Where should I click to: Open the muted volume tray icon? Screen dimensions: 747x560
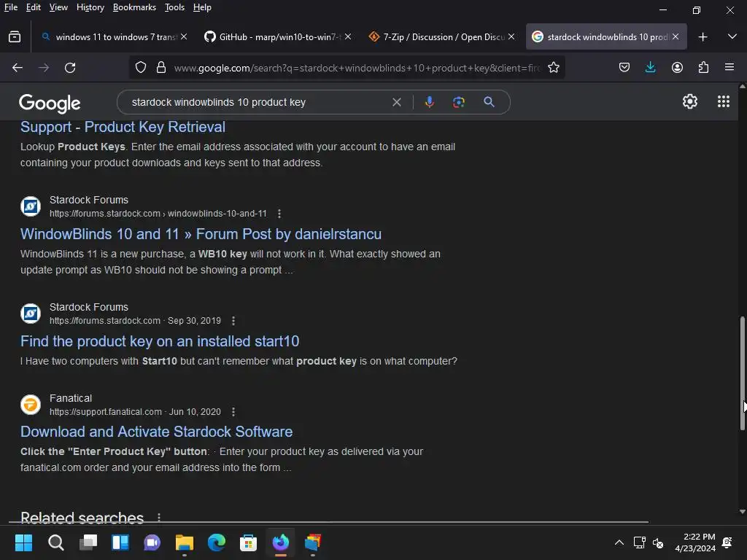click(x=658, y=542)
